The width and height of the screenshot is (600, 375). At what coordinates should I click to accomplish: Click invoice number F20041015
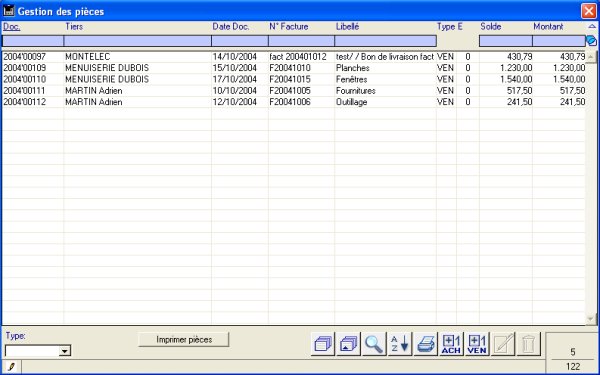(x=290, y=79)
